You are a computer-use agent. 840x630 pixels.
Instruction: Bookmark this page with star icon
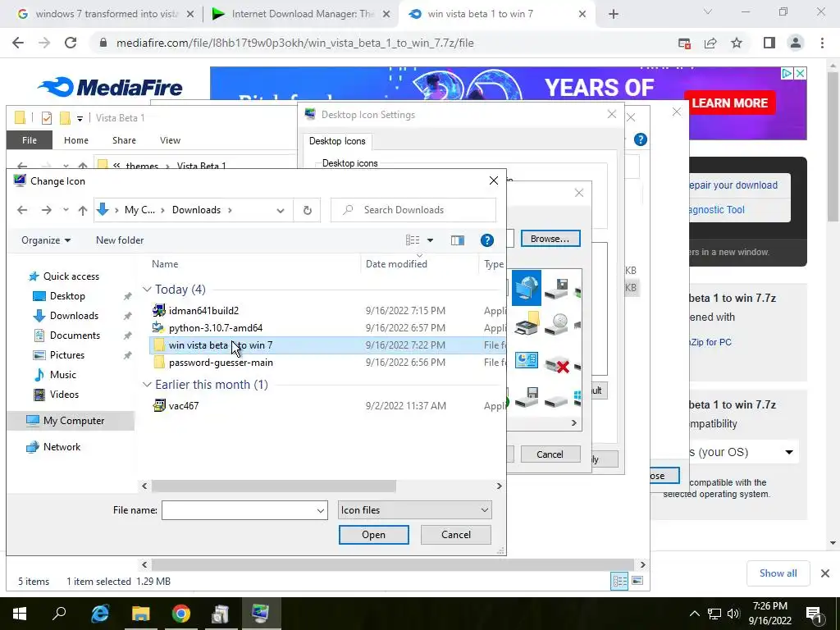737,43
